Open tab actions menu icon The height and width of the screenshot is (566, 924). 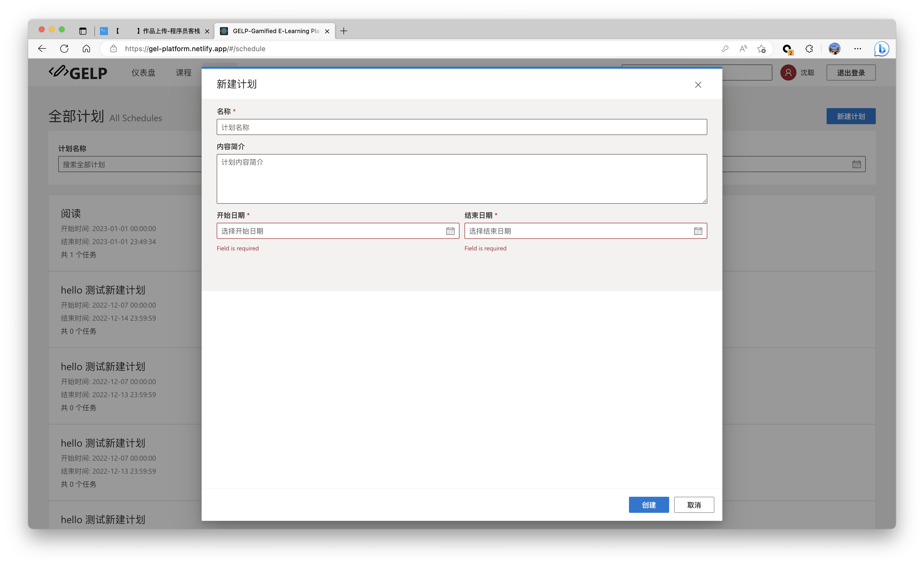pos(83,31)
